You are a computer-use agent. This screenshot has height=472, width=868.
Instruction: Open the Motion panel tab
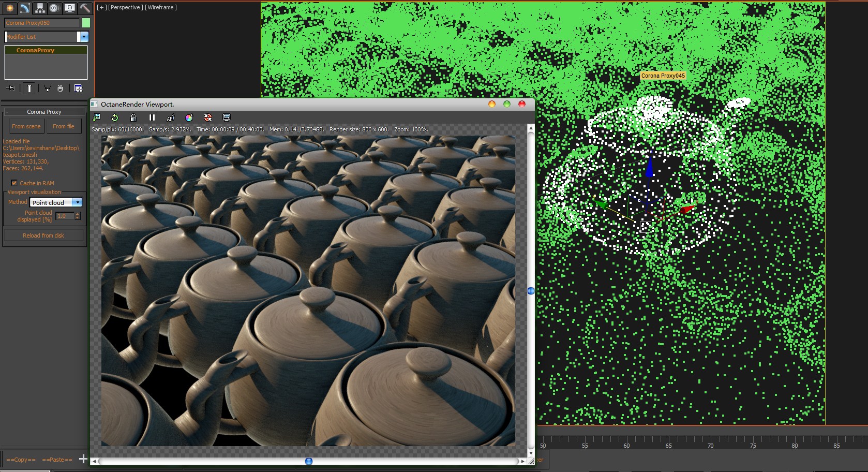(54, 8)
